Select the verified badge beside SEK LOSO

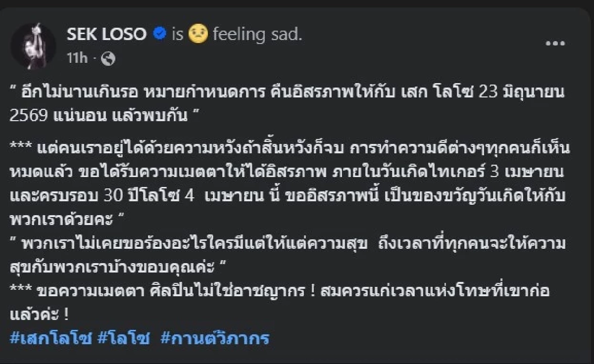[158, 33]
